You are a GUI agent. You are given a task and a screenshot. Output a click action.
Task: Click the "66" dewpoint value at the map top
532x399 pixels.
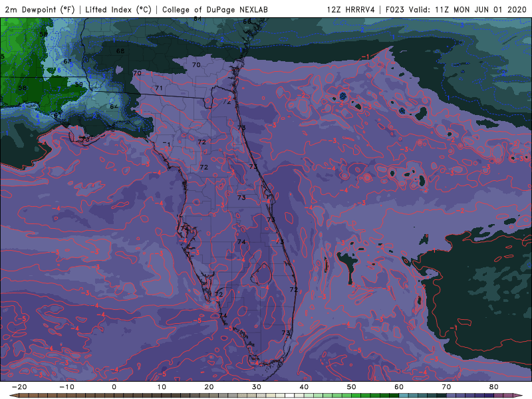tap(247, 22)
